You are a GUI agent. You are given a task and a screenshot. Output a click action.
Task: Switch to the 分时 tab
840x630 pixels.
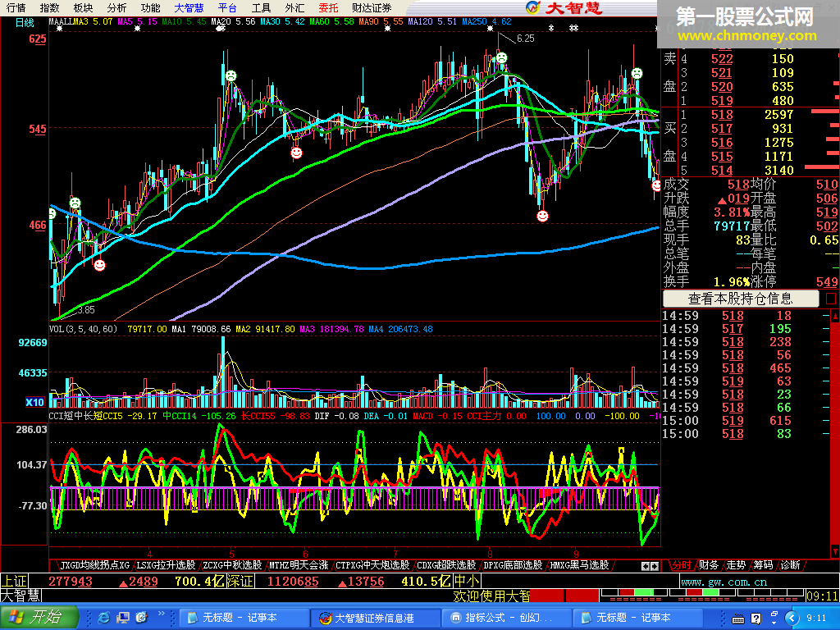682,565
